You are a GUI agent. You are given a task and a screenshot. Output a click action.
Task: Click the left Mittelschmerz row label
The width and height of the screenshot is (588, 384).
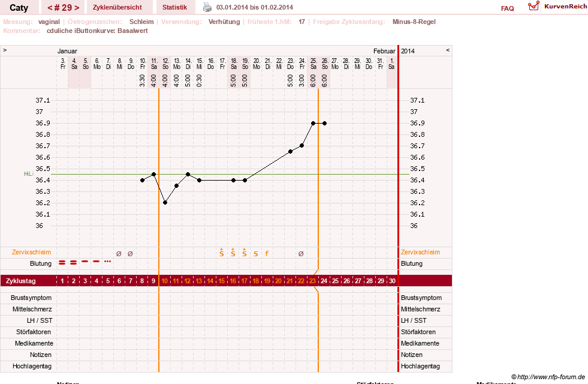(32, 310)
